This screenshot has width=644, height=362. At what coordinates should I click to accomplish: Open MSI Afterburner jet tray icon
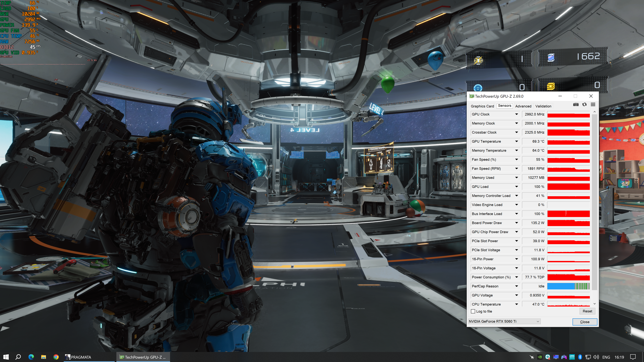tap(532, 357)
